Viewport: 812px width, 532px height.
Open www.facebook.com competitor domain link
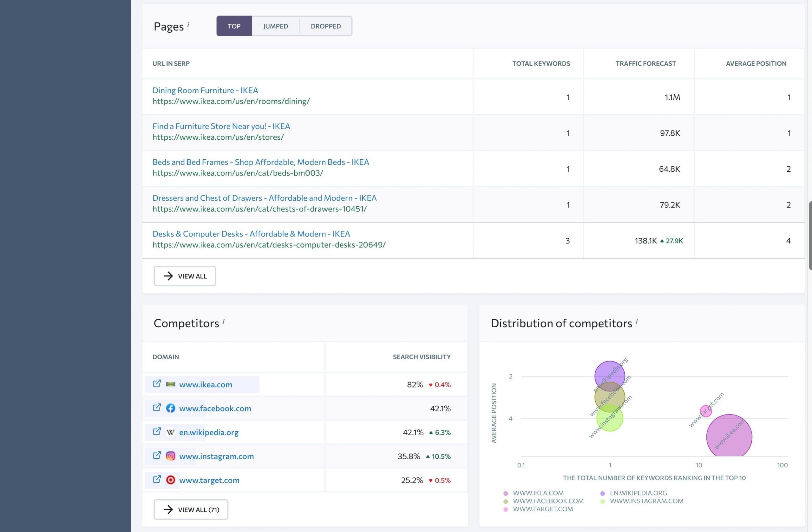[215, 409]
